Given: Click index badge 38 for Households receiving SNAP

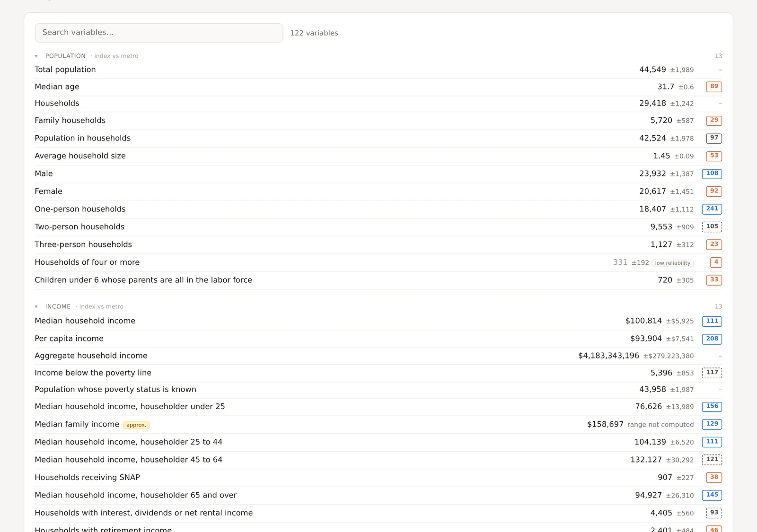Looking at the screenshot, I should [714, 477].
